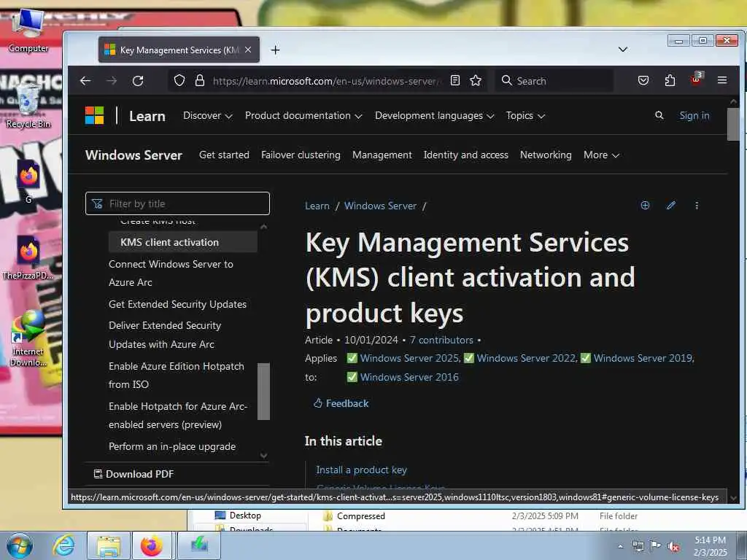Expand More dropdown in Windows Server nav
The image size is (747, 560).
point(601,155)
